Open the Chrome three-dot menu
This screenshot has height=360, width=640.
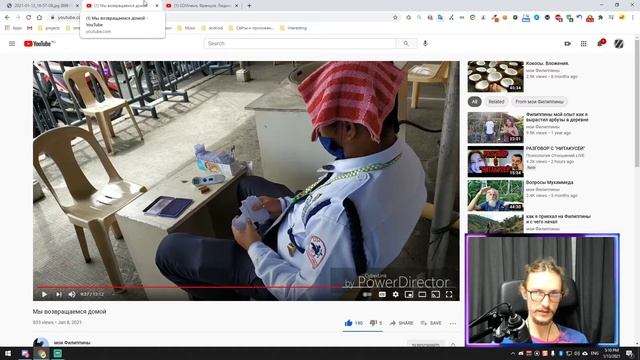pos(633,18)
